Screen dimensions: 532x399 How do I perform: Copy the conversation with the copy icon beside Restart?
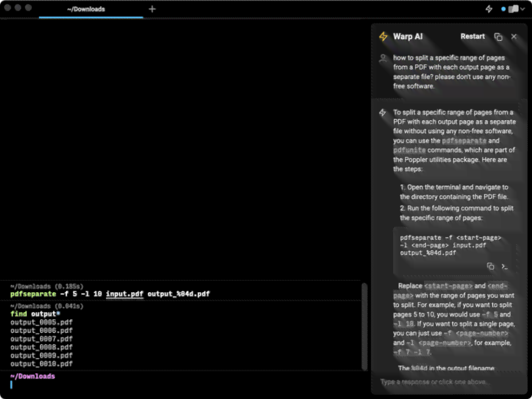click(498, 37)
